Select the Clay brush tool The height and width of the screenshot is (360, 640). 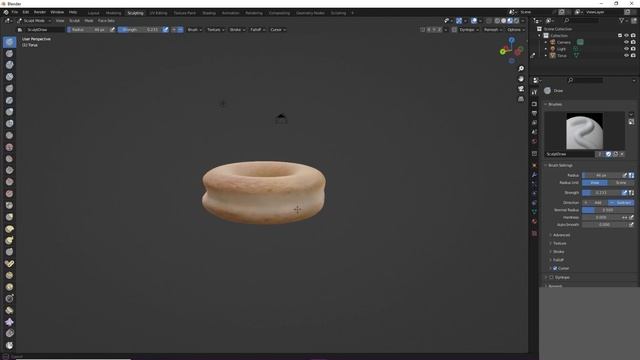9,65
